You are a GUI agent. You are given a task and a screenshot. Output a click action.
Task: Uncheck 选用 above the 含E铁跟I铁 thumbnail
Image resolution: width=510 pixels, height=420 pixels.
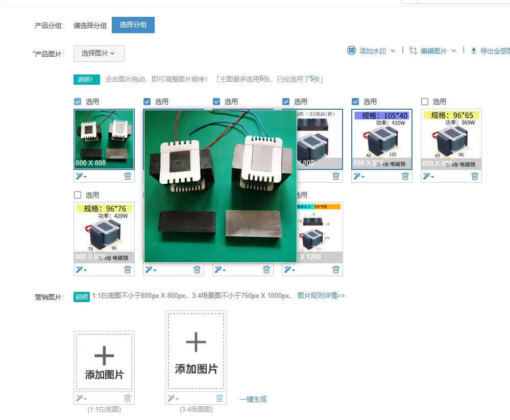[286, 102]
